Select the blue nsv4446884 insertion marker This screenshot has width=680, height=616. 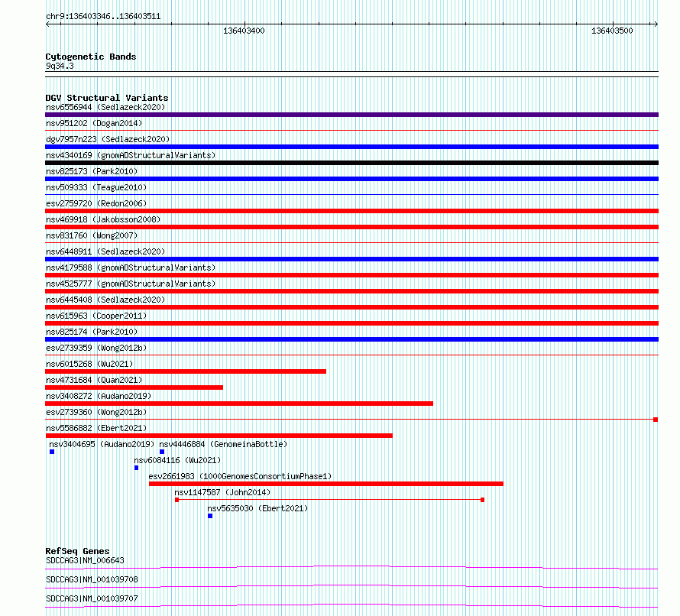point(162,452)
